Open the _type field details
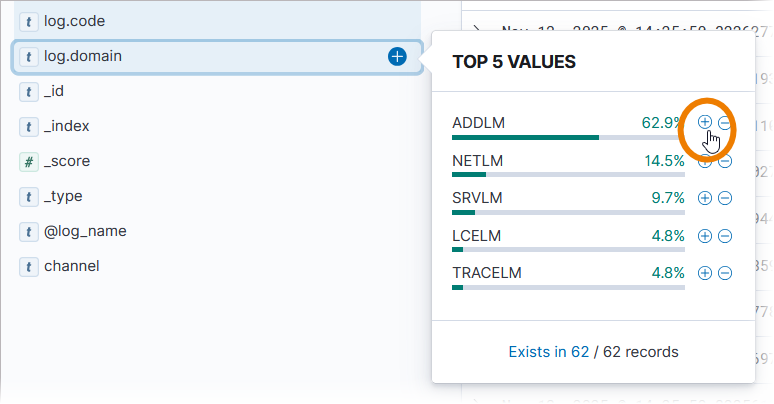Viewport: 774px width, 404px height. click(x=63, y=196)
